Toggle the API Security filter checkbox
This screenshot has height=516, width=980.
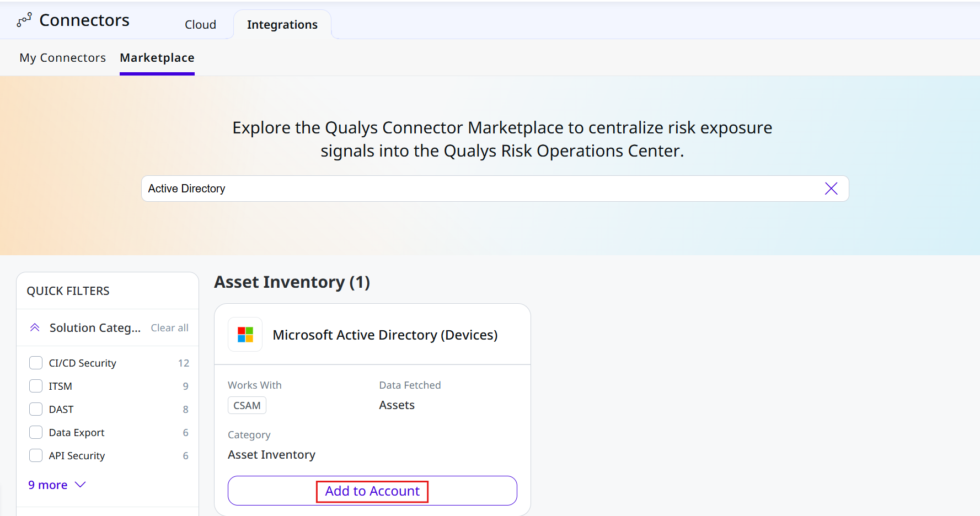36,455
